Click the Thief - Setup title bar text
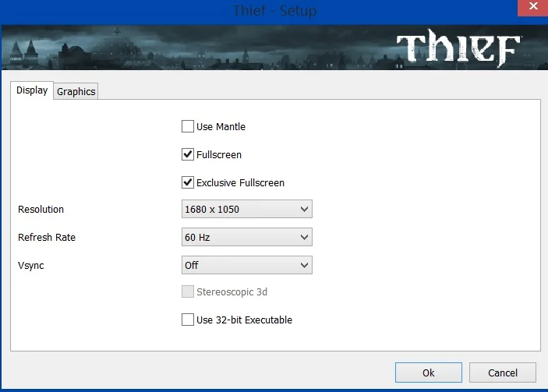The width and height of the screenshot is (548, 392). click(275, 10)
